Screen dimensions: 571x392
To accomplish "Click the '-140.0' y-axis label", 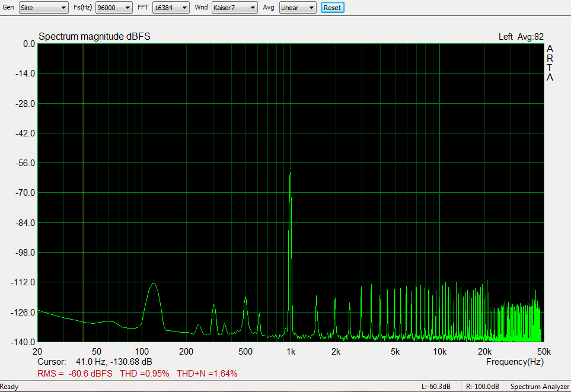I will tap(23, 342).
